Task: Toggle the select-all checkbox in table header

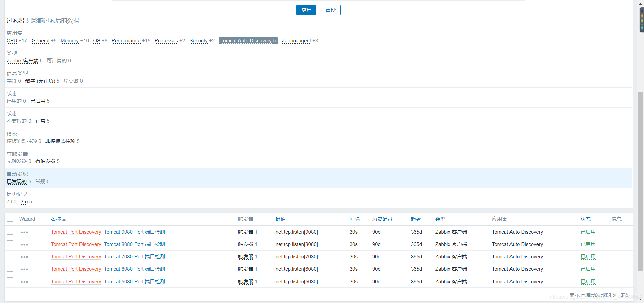Action: (x=10, y=218)
